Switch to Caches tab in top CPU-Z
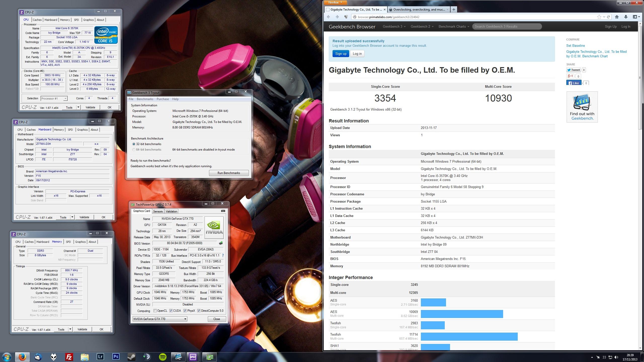The height and width of the screenshot is (362, 644). tap(37, 20)
